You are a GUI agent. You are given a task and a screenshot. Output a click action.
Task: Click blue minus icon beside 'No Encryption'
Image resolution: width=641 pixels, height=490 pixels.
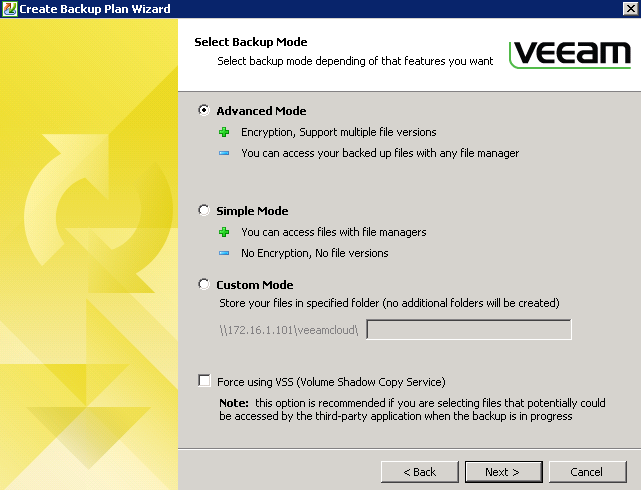point(224,253)
